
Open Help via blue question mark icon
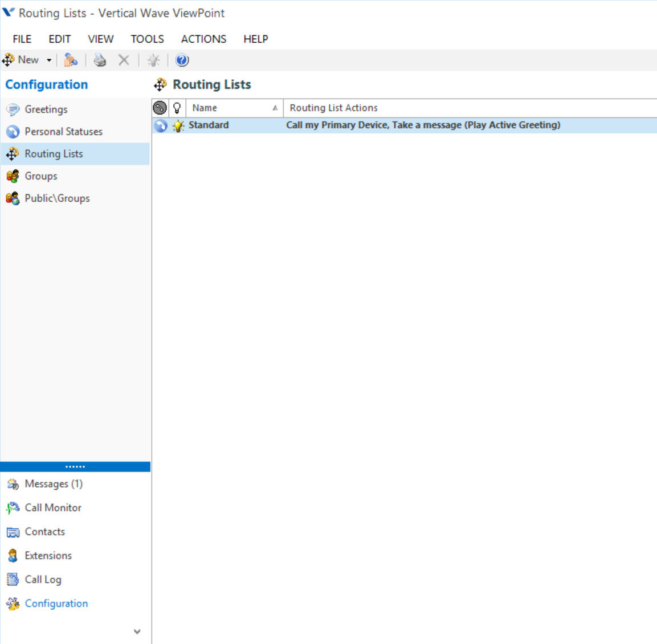(182, 60)
